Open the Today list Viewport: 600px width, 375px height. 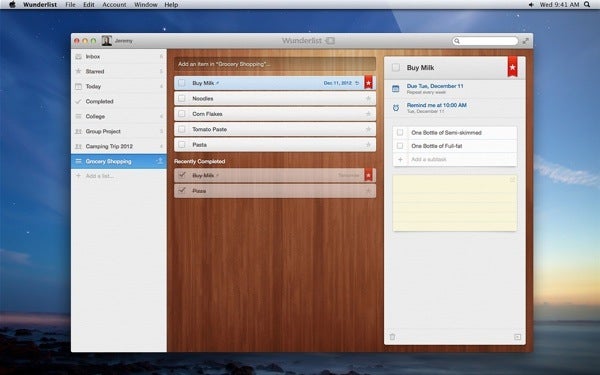119,86
